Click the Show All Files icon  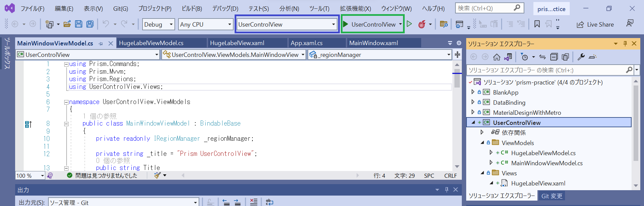pos(565,57)
